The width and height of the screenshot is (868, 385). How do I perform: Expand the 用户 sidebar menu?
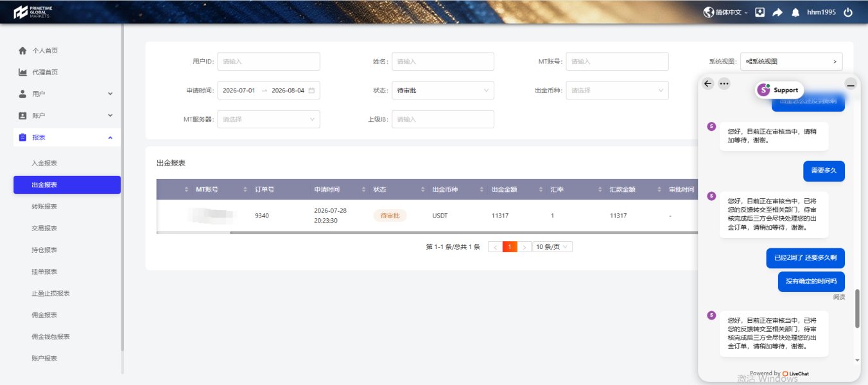click(65, 94)
